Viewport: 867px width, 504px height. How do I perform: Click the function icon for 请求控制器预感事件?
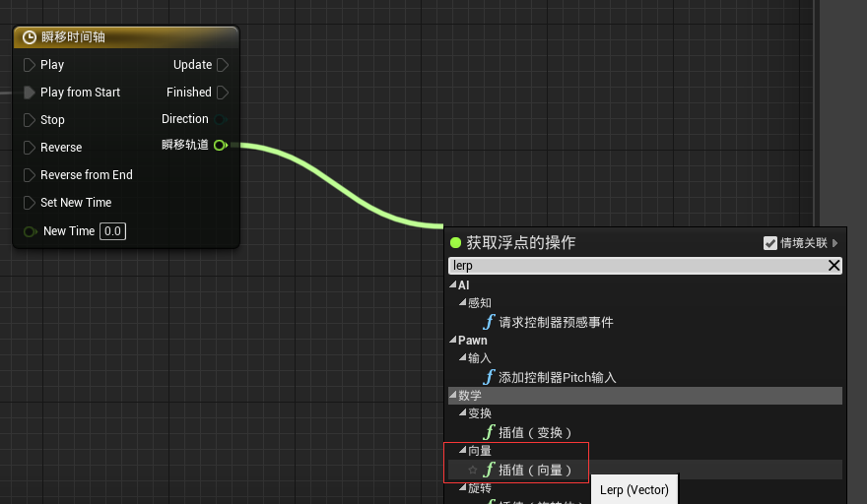(x=489, y=322)
